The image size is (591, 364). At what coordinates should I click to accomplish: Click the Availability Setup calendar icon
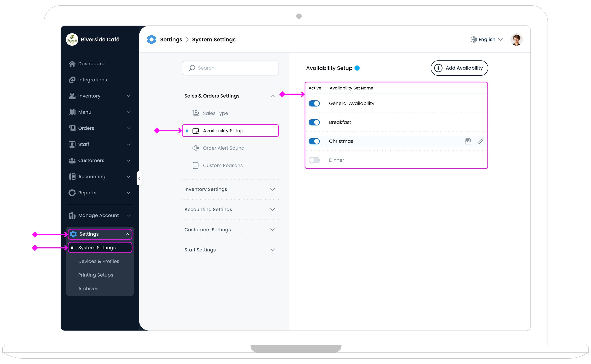coord(196,131)
